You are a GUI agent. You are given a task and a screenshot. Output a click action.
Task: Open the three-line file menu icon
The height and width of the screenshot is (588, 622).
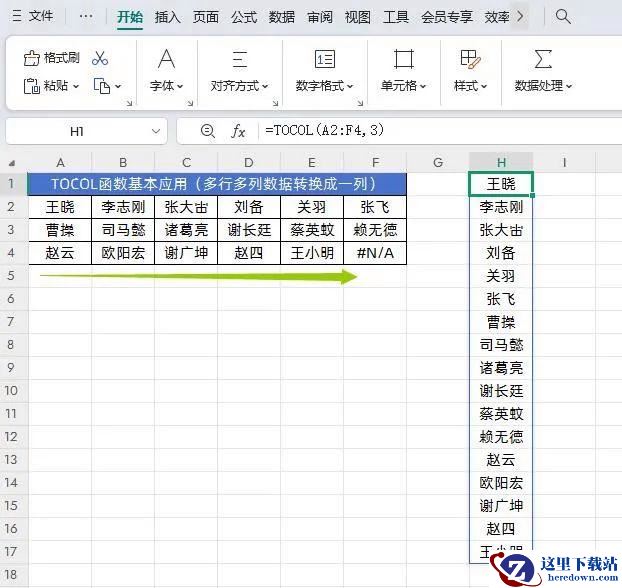tap(15, 16)
